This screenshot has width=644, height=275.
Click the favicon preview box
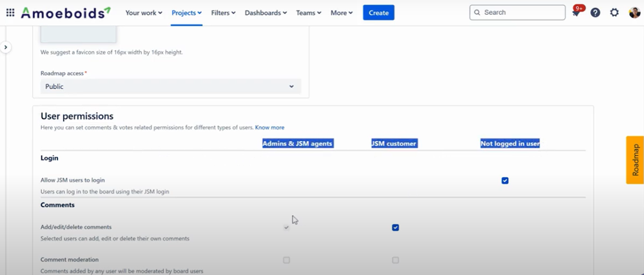78,35
